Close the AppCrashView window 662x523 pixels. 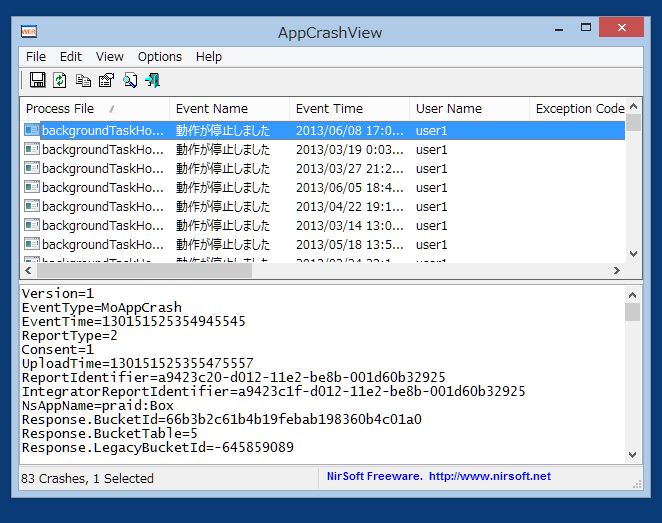[x=621, y=27]
